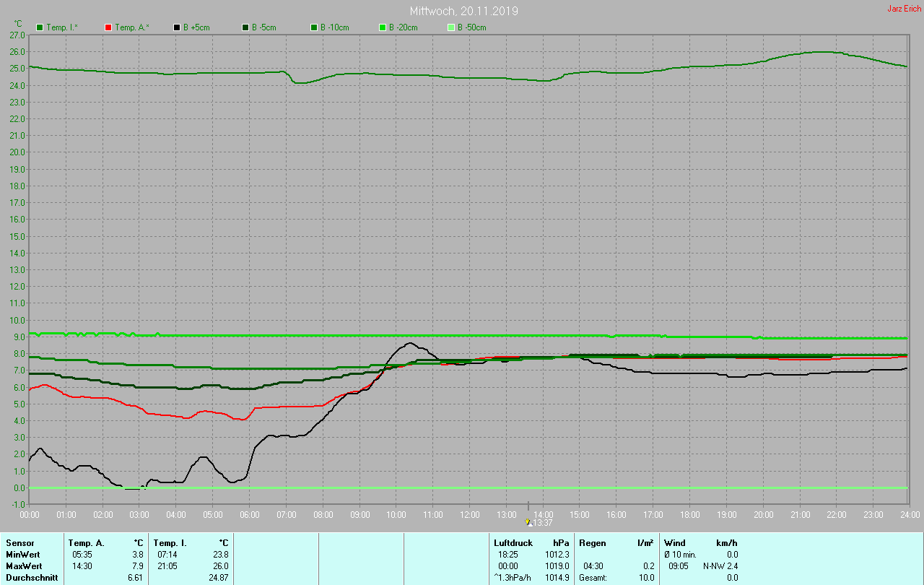924x585 pixels.
Task: Click the Luftdruck column header
Action: tap(513, 543)
